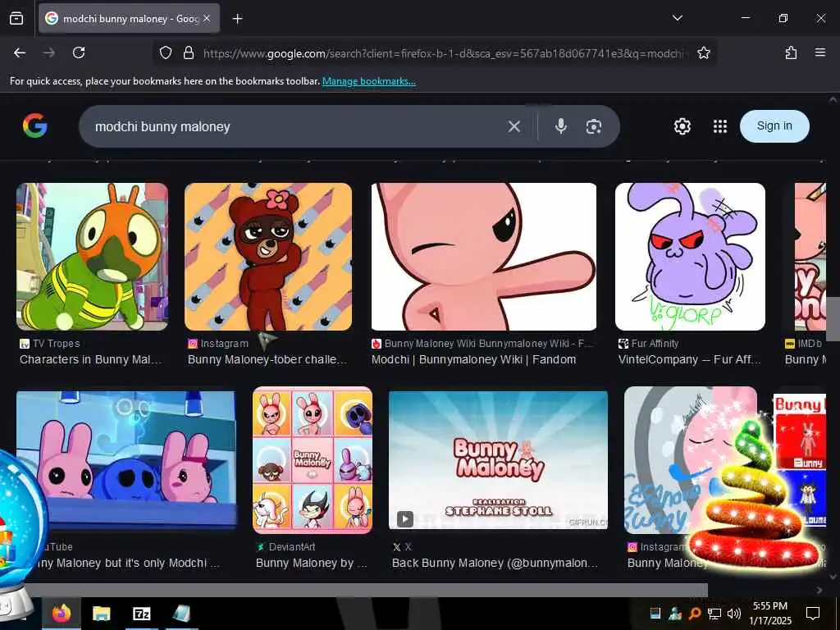Open Bunny Maloney by ... DeviantArt link
Viewport: 840px width, 630px height.
(x=311, y=563)
